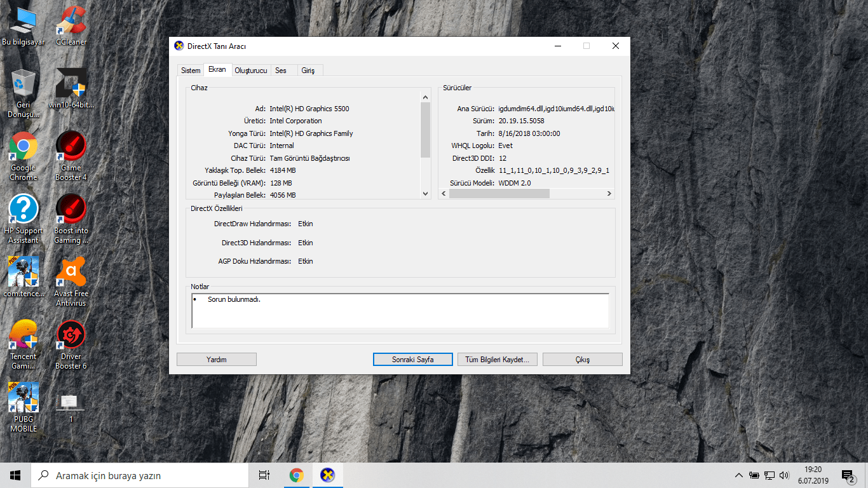Select the win10-64bit desktop shortcut
Viewport: 868px width, 488px height.
pos(71,89)
